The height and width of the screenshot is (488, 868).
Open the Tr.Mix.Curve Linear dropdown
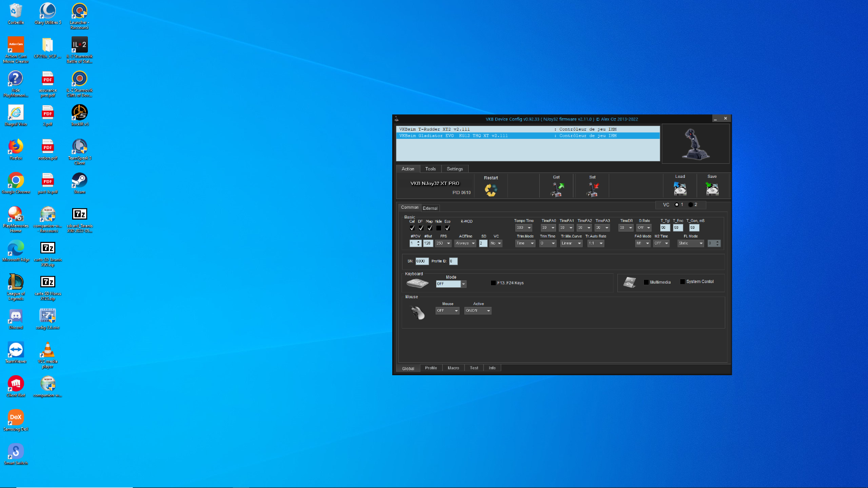click(x=571, y=243)
